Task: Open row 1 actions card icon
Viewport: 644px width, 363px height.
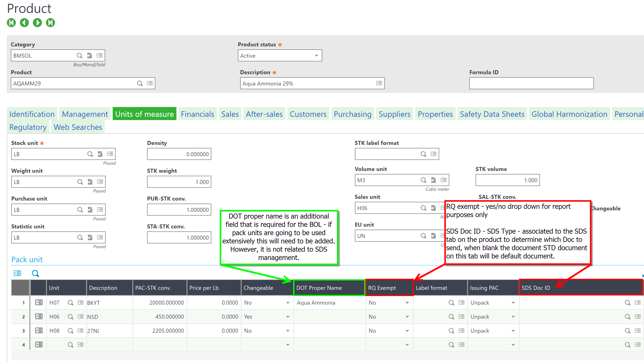Action: click(39, 302)
